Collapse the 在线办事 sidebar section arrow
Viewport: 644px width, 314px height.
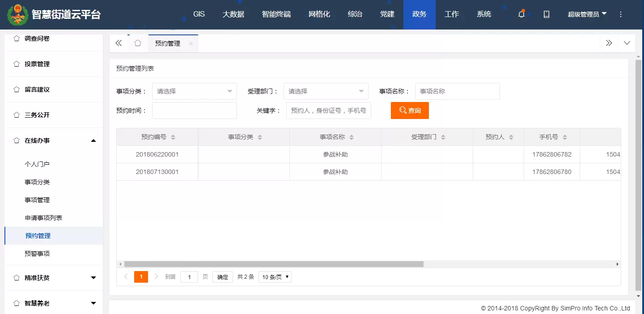[x=93, y=140]
